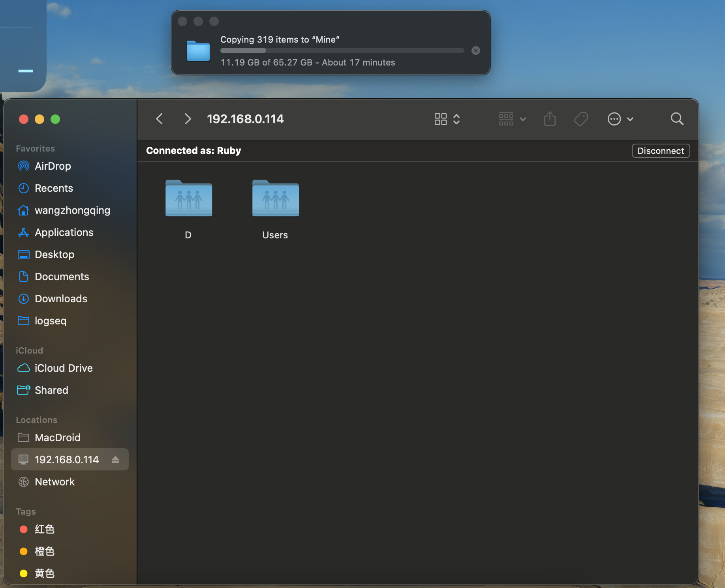Image resolution: width=725 pixels, height=588 pixels.
Task: Open MacDroid under Locations
Action: click(x=70, y=438)
